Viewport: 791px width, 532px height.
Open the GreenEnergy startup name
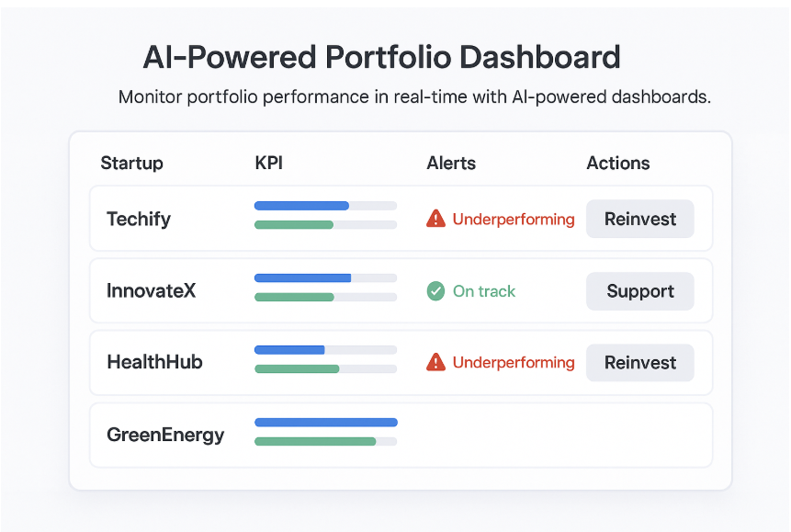coord(165,435)
